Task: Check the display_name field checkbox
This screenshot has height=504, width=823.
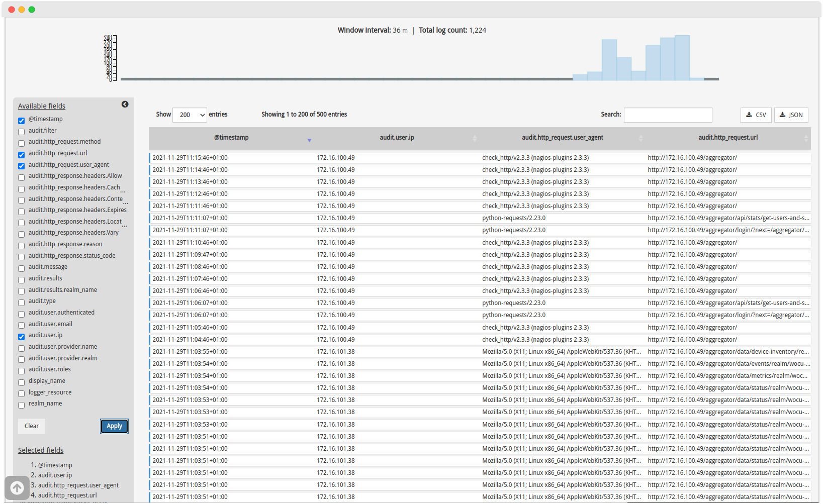Action: (x=21, y=382)
